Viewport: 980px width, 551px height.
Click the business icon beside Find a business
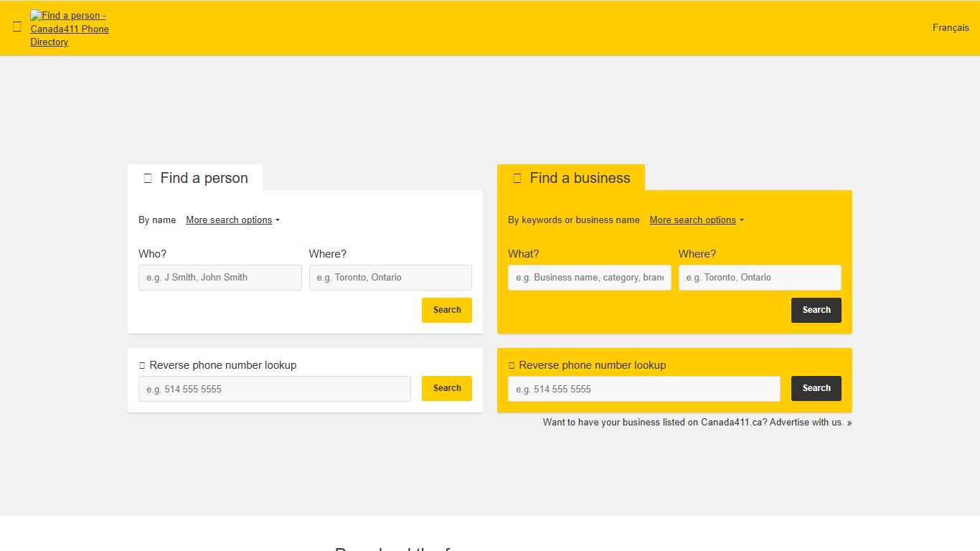click(x=517, y=177)
